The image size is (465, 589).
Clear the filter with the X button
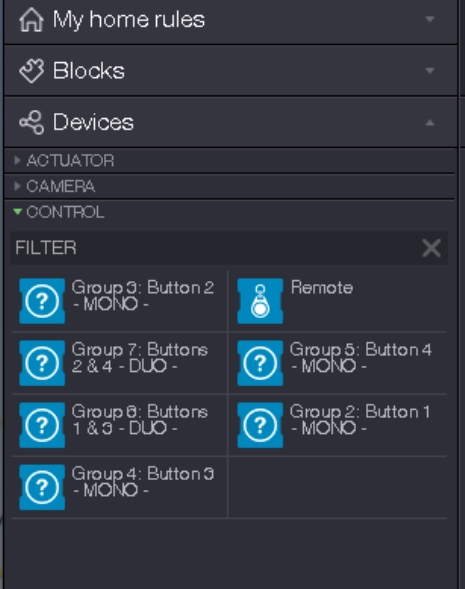(x=431, y=248)
